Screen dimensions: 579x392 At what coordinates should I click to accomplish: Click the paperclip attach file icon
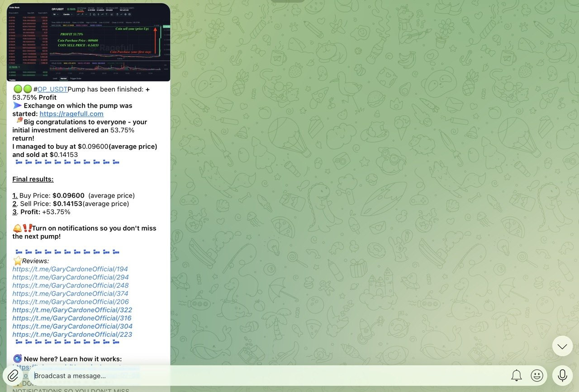tap(13, 375)
